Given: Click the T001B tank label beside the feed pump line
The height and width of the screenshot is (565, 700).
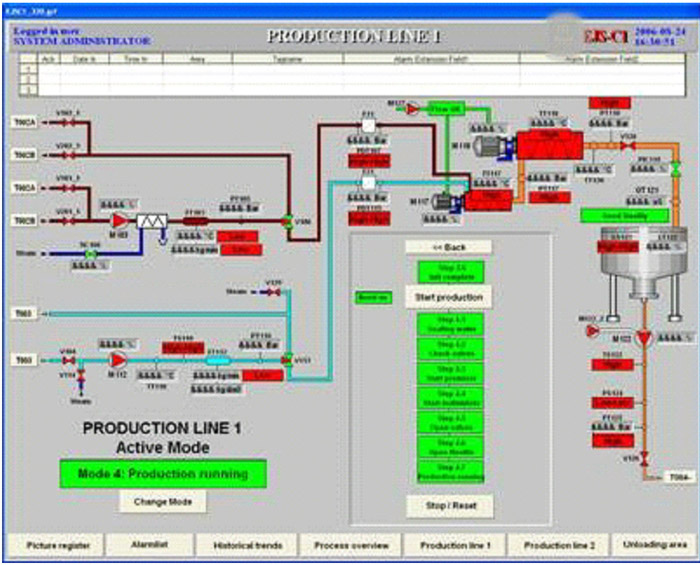Looking at the screenshot, I should coord(24,221).
